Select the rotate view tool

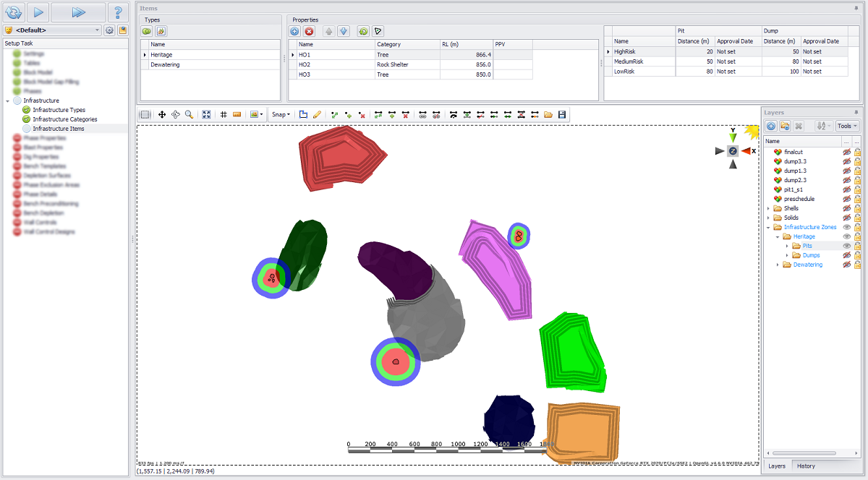(x=176, y=114)
